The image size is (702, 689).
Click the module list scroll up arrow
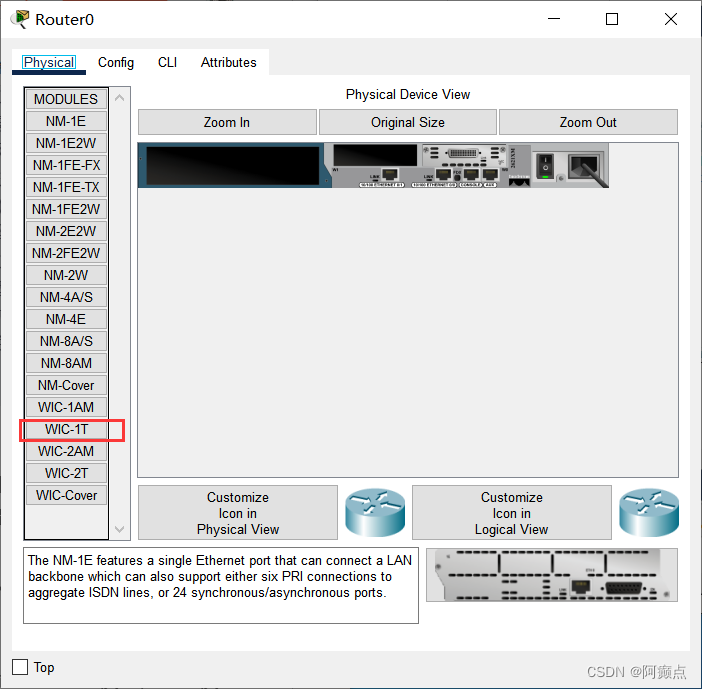tap(120, 98)
